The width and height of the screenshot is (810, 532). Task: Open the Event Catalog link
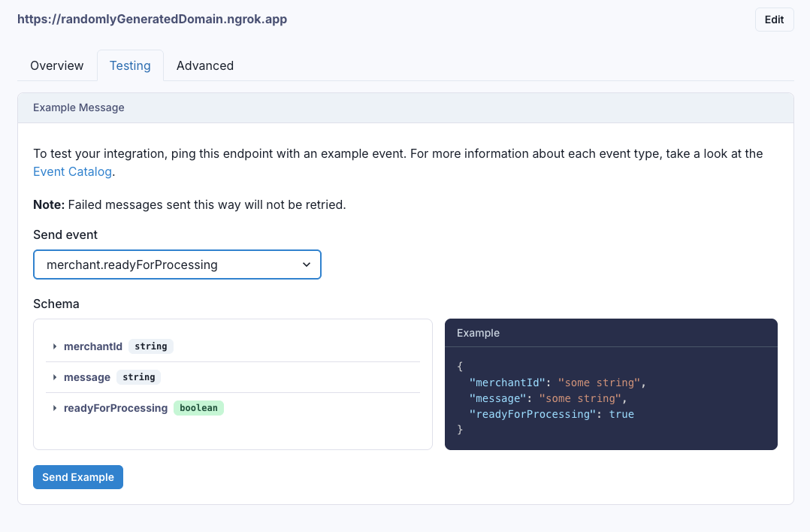[x=72, y=171]
